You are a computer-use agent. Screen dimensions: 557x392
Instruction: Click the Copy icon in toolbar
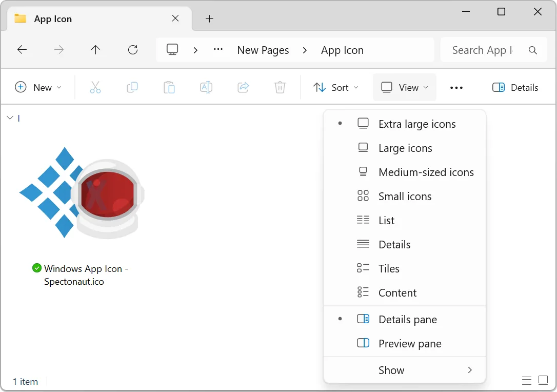132,88
